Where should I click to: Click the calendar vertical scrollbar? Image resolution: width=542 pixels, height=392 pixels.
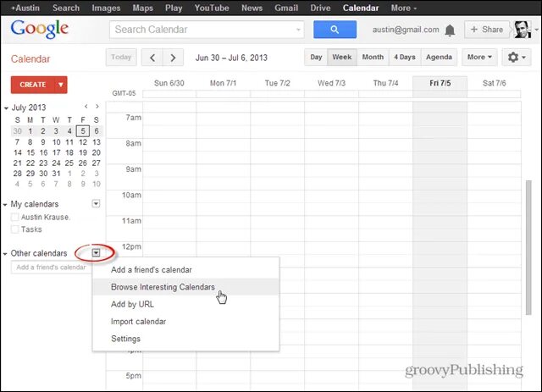coord(528,247)
